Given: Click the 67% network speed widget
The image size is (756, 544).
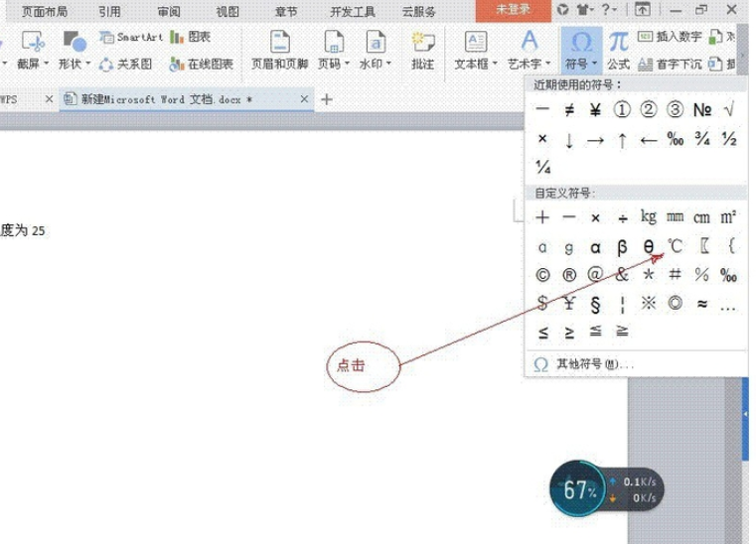Looking at the screenshot, I should pyautogui.click(x=607, y=488).
